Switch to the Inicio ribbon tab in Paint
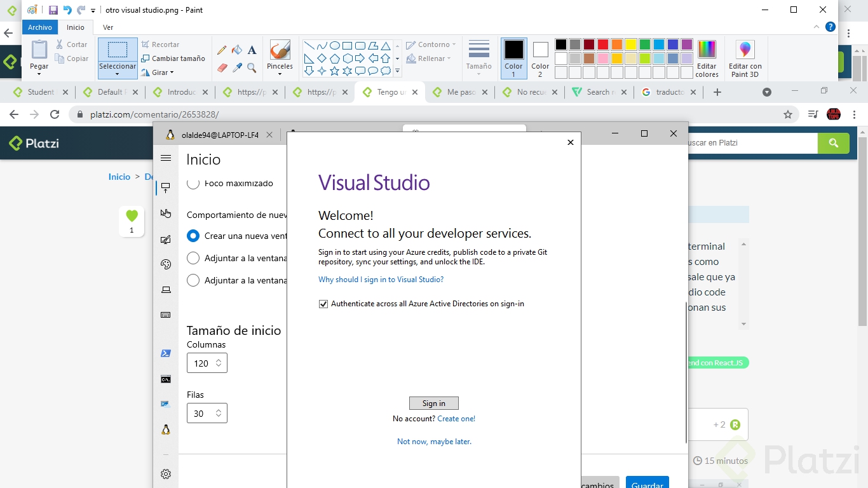This screenshot has width=868, height=488. 75,27
